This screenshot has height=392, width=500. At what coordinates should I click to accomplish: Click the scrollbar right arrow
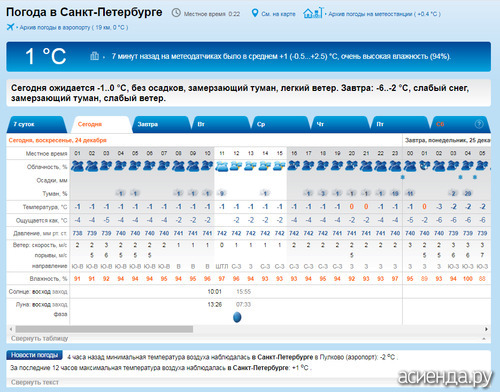[486, 329]
